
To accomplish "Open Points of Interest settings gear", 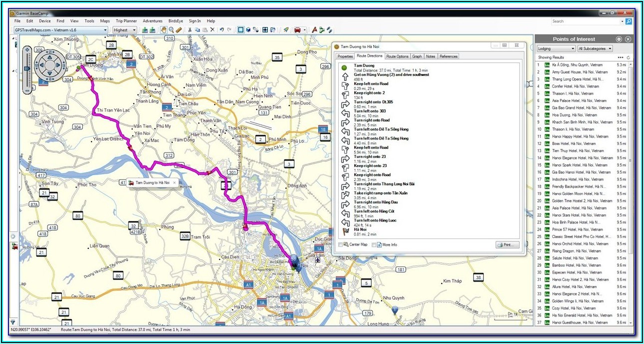I will click(619, 39).
